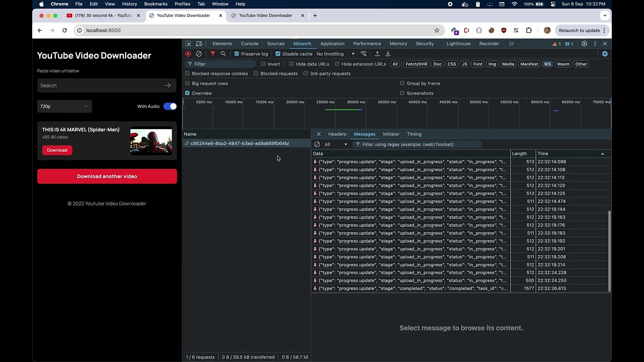
Task: Check Hide data URLs
Action: (291, 64)
